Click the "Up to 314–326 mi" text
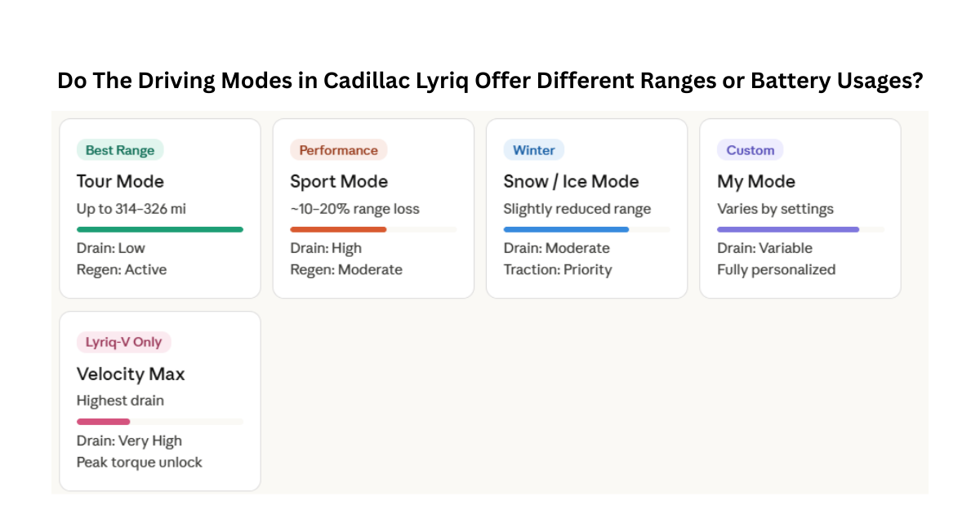 (x=131, y=209)
